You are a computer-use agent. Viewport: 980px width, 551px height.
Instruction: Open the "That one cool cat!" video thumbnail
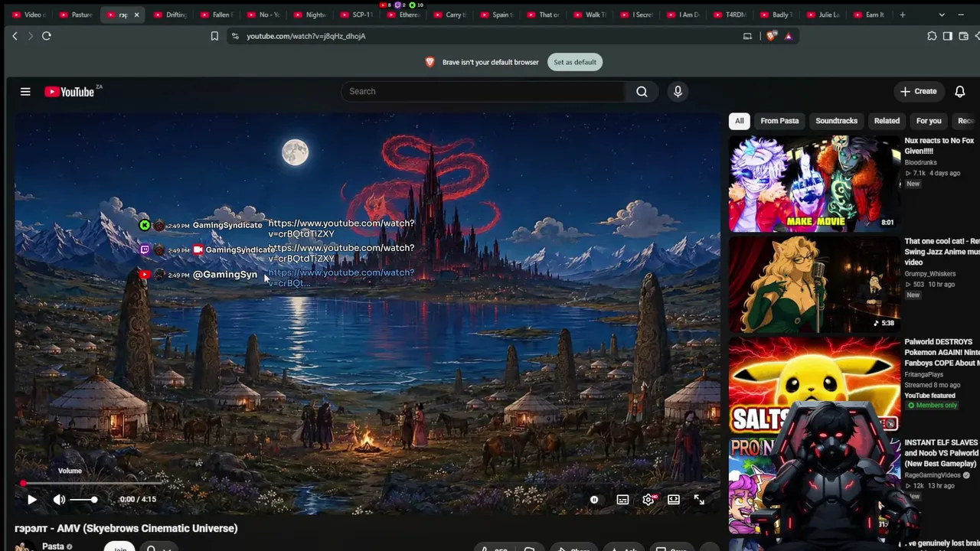click(814, 284)
